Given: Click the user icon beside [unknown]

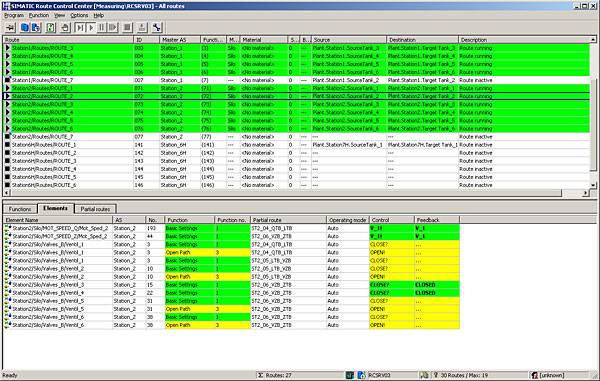Looking at the screenshot, I should [x=535, y=375].
